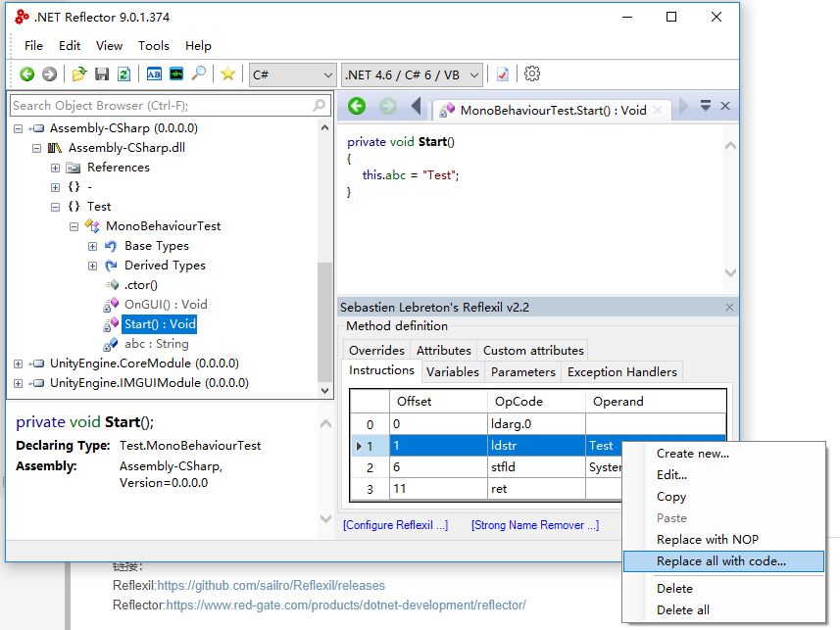The height and width of the screenshot is (630, 840).
Task: Switch to the Exception Handlers tab
Action: click(622, 371)
